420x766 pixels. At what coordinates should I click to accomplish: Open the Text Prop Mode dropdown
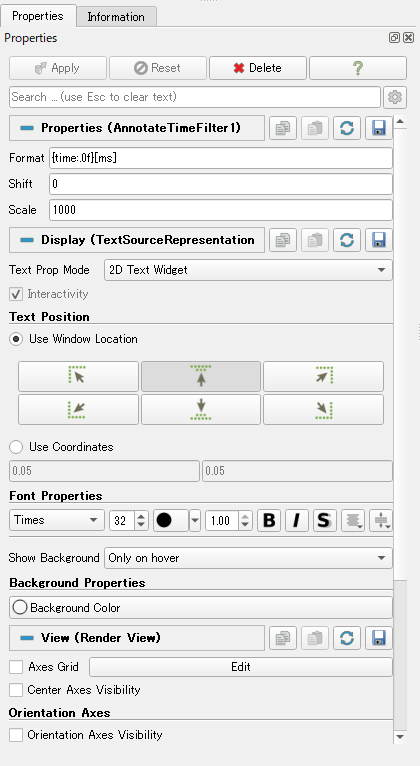[x=248, y=270]
